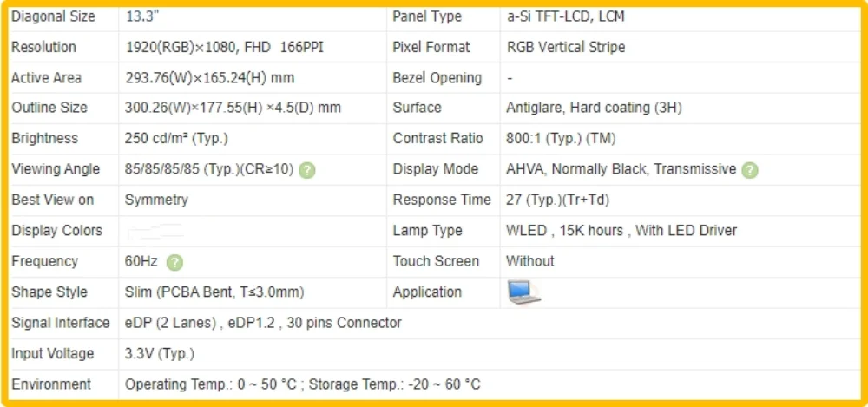The width and height of the screenshot is (868, 407).
Task: Click the help icon next to Display Mode
Action: [750, 170]
